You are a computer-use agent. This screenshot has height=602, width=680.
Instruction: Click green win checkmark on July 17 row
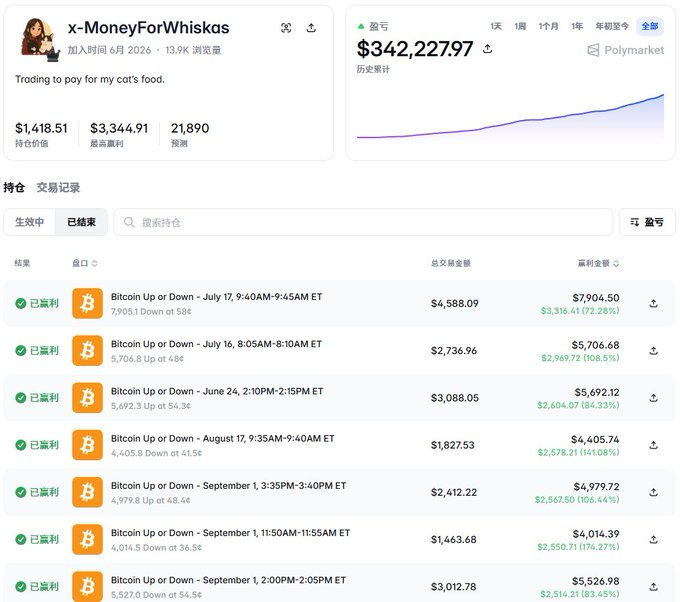click(x=20, y=304)
